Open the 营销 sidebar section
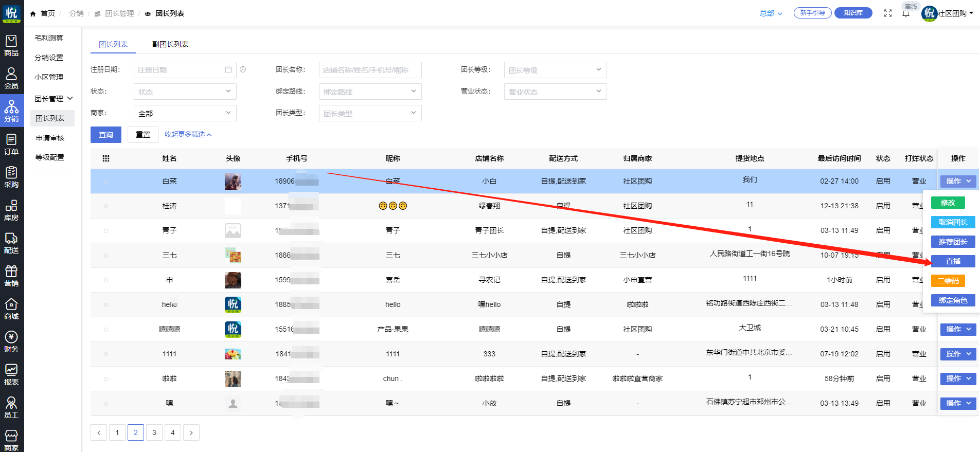980x452 pixels. (x=11, y=276)
